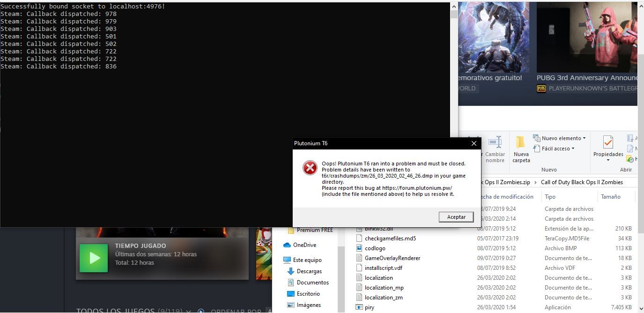Open the Nuevo elemento dropdown

(560, 138)
